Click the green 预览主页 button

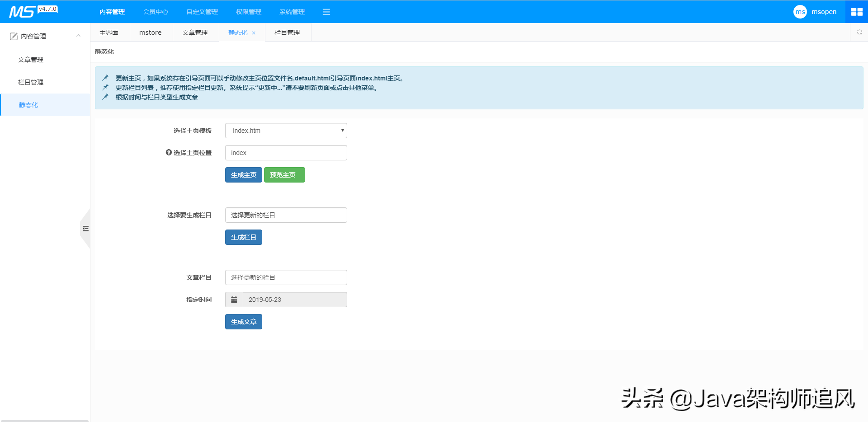click(284, 175)
